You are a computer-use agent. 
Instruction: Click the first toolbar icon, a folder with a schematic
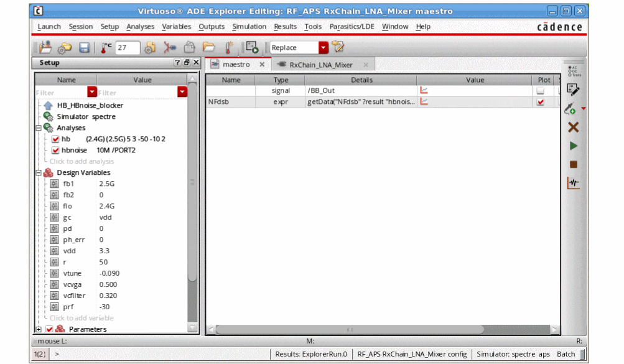[x=45, y=47]
